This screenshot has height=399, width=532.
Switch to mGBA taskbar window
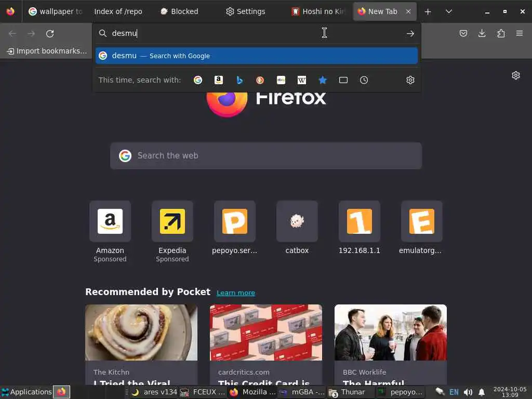302,392
